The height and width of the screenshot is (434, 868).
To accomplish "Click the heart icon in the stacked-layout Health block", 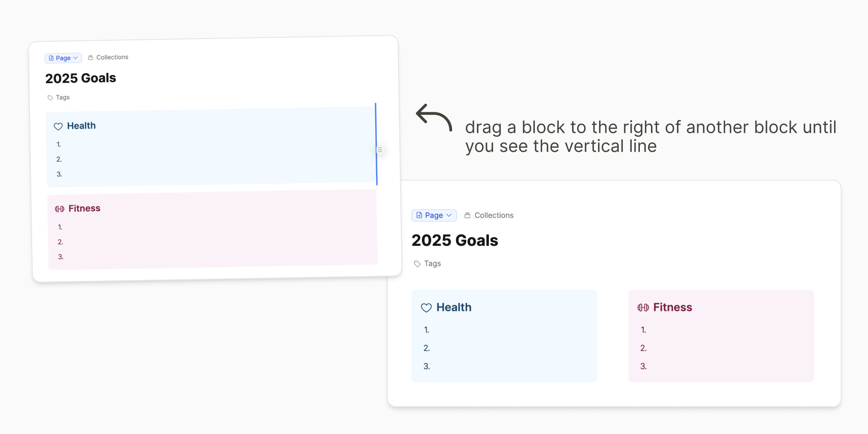I will coord(58,127).
